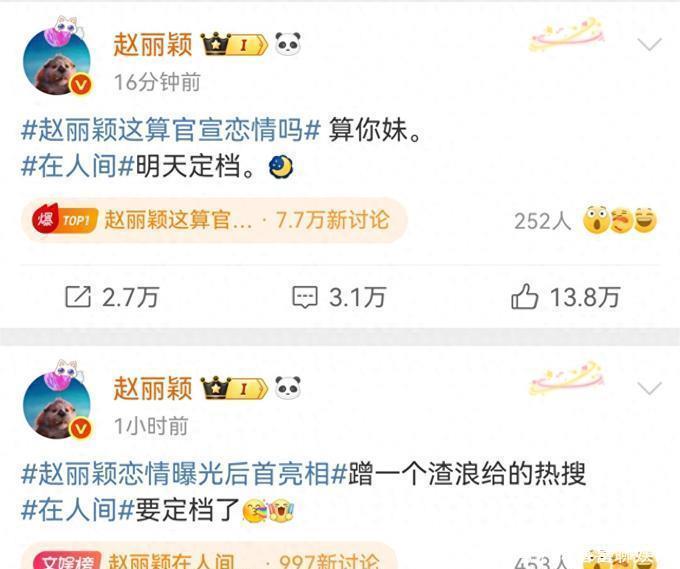Open the TOP1 hot topic pill with 7.7万新讨论
This screenshot has width=680, height=569.
214,220
